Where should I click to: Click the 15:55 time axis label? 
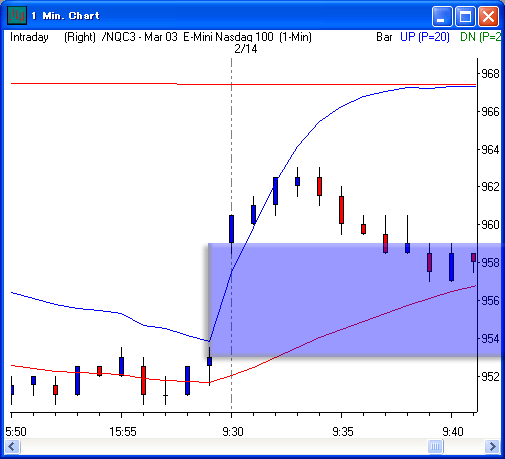coord(123,432)
